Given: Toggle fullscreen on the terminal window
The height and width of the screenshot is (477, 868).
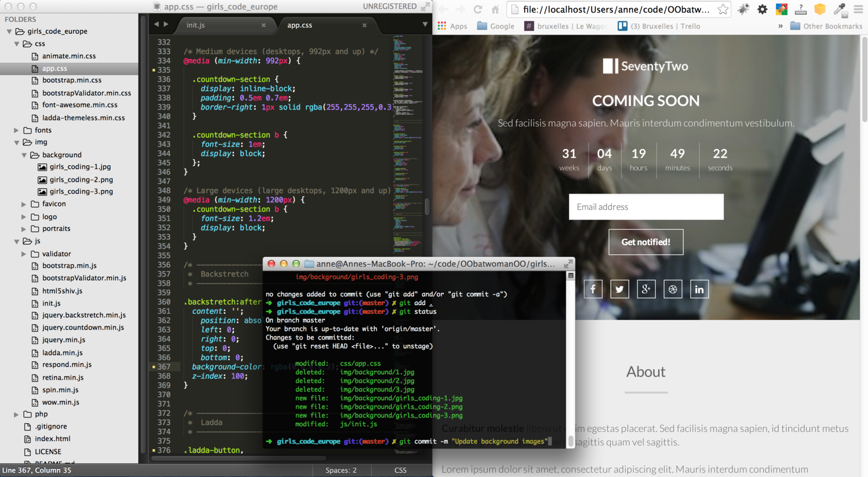Looking at the screenshot, I should point(568,264).
